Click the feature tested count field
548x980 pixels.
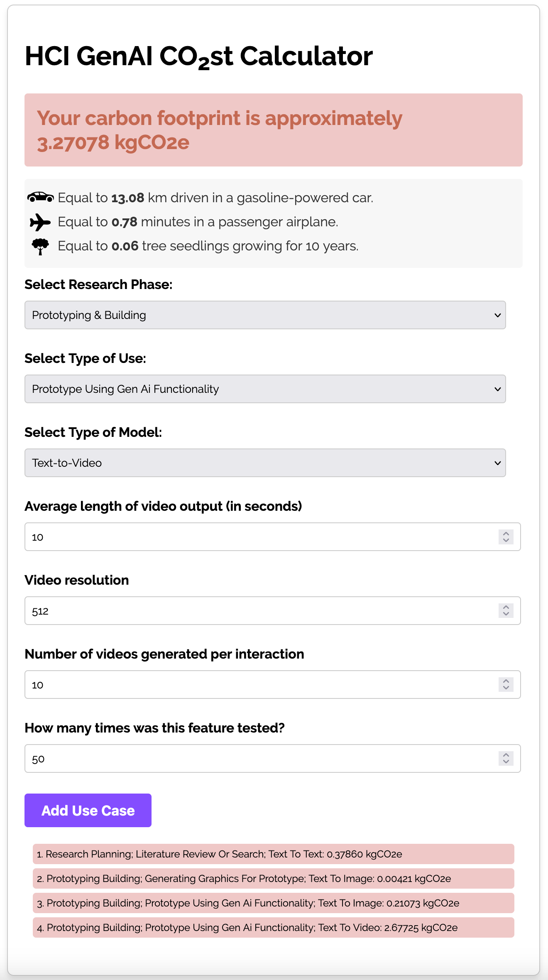point(262,759)
